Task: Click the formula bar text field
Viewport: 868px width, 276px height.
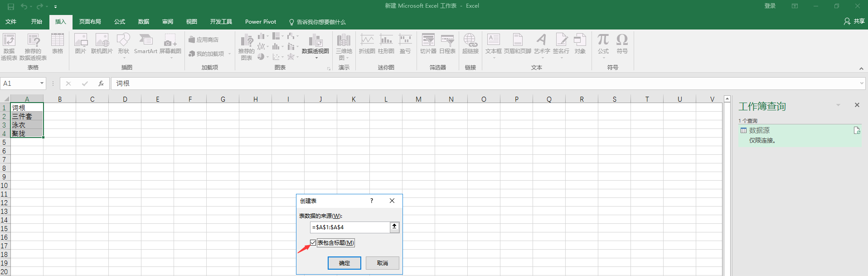Action: click(x=485, y=84)
